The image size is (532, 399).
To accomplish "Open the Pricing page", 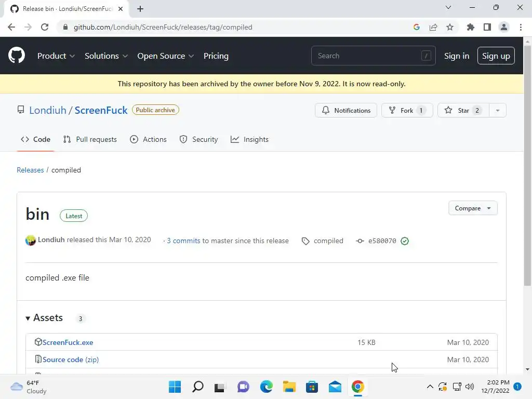I will pyautogui.click(x=216, y=56).
